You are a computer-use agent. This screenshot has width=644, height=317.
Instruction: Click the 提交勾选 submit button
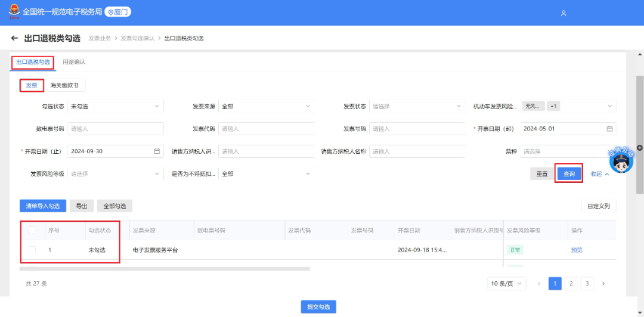(x=318, y=307)
